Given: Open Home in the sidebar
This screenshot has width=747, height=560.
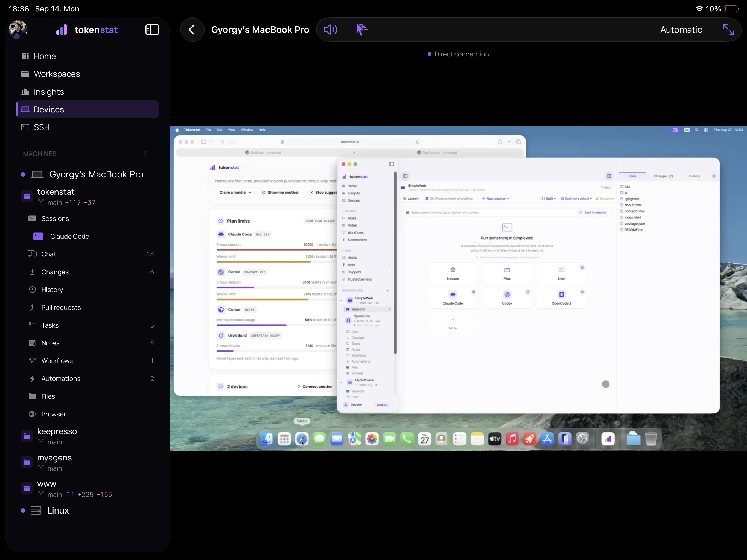Looking at the screenshot, I should (x=87, y=56).
